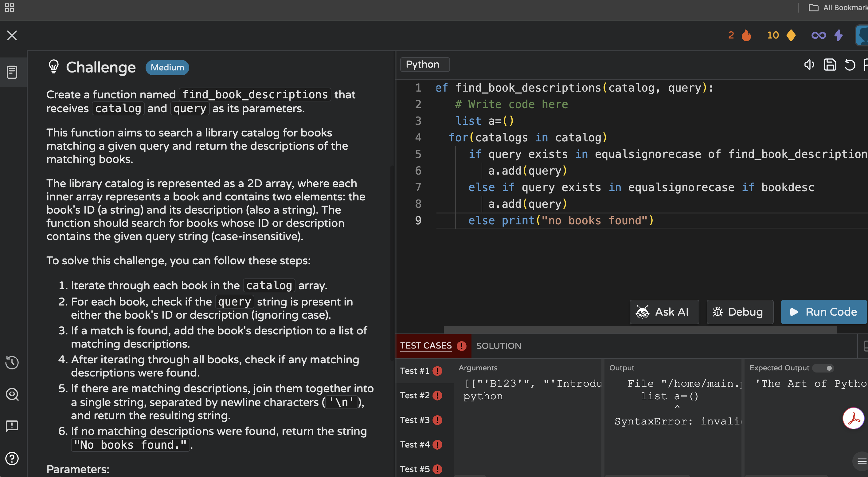Click code line 9 with else print
This screenshot has height=477, width=868.
561,220
